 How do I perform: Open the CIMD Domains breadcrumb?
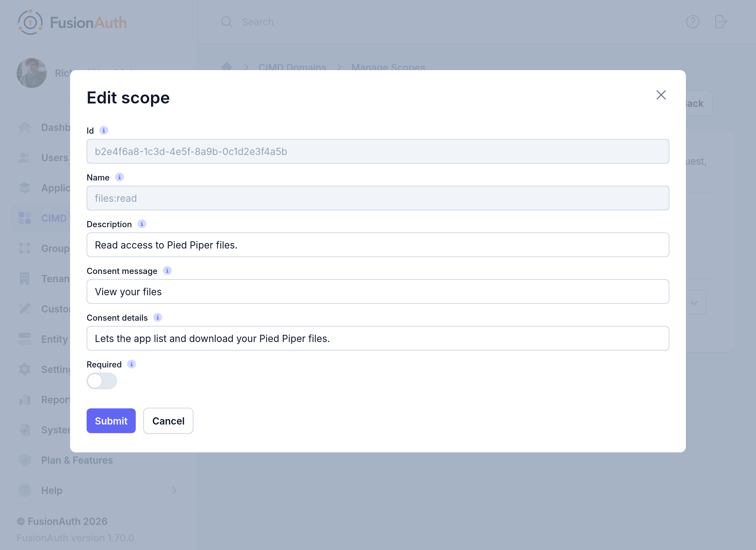(x=292, y=67)
